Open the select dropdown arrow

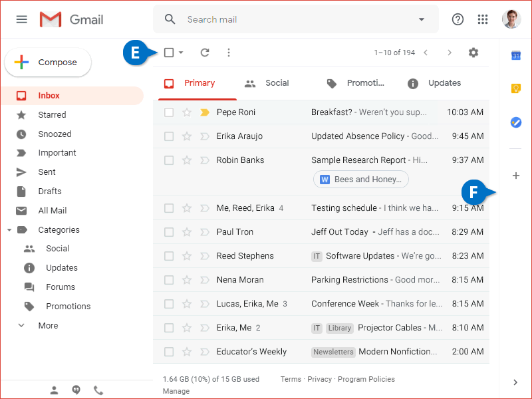click(181, 53)
